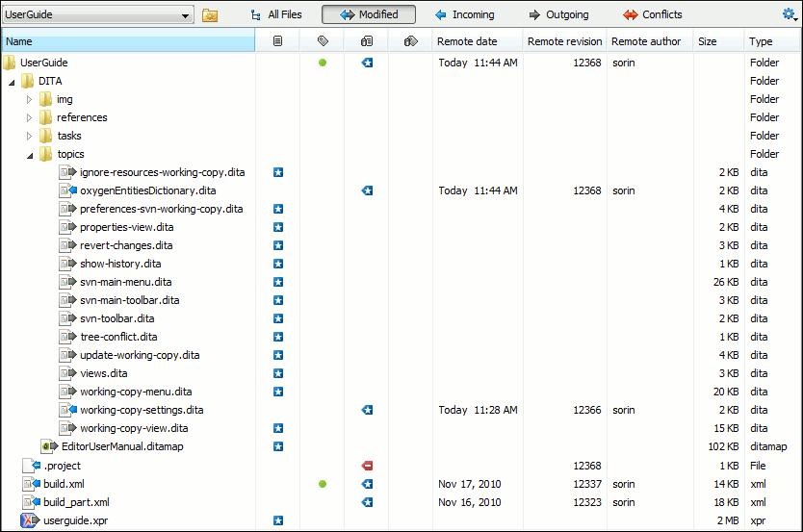Open the working copy manager folder icon
Image resolution: width=803 pixels, height=532 pixels.
pyautogui.click(x=210, y=15)
